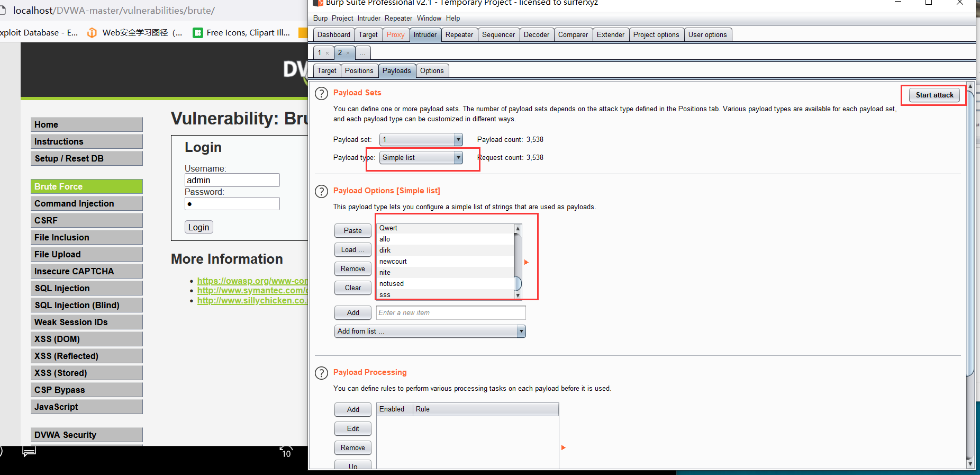Open User options tab
980x475 pixels.
[x=707, y=35]
